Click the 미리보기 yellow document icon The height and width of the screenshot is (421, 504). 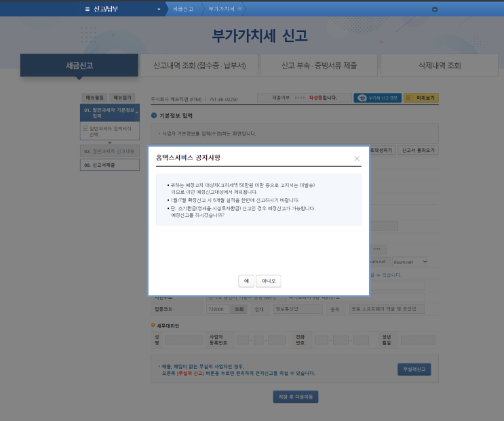408,98
